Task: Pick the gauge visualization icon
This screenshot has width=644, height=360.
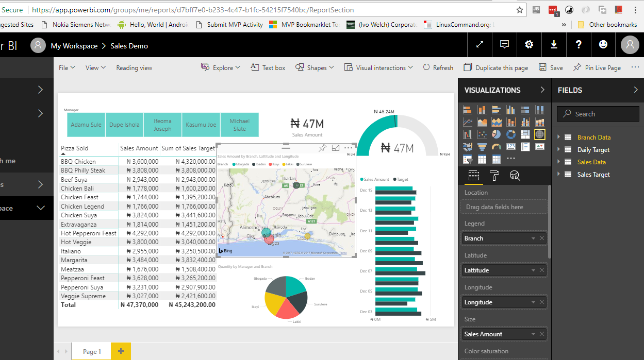Action: click(x=496, y=146)
